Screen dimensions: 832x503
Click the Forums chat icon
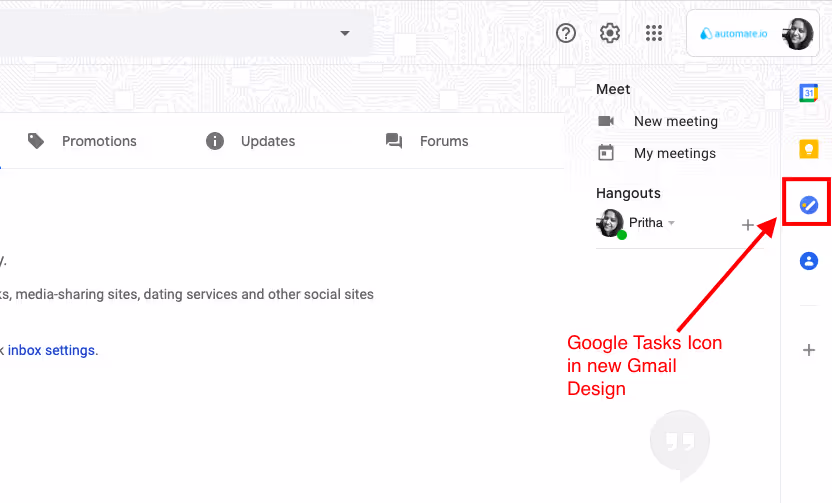[394, 141]
